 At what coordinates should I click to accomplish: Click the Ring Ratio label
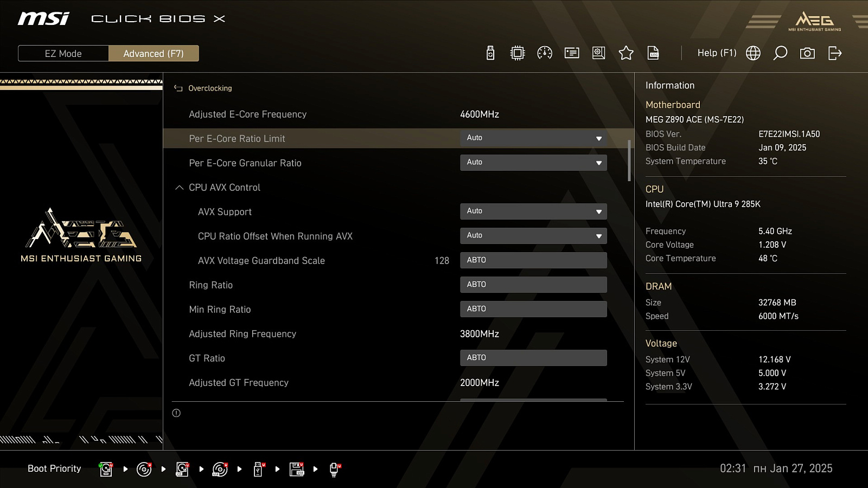[211, 285]
